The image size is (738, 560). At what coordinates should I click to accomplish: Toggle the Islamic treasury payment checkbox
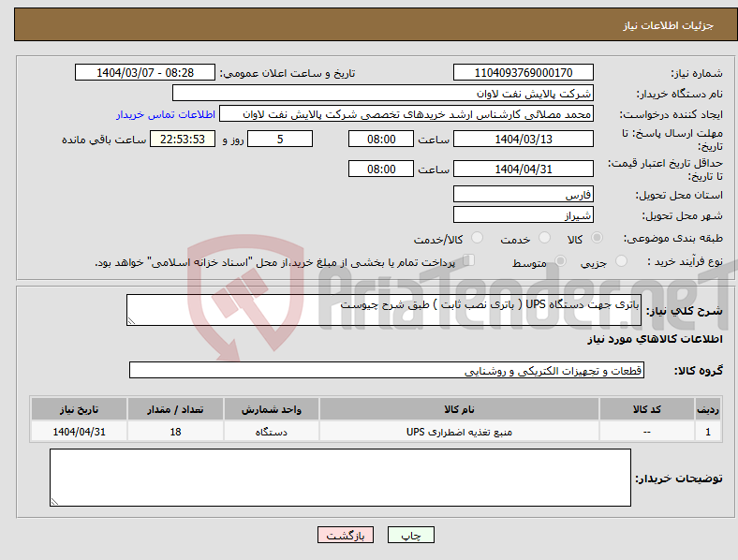click(x=468, y=260)
